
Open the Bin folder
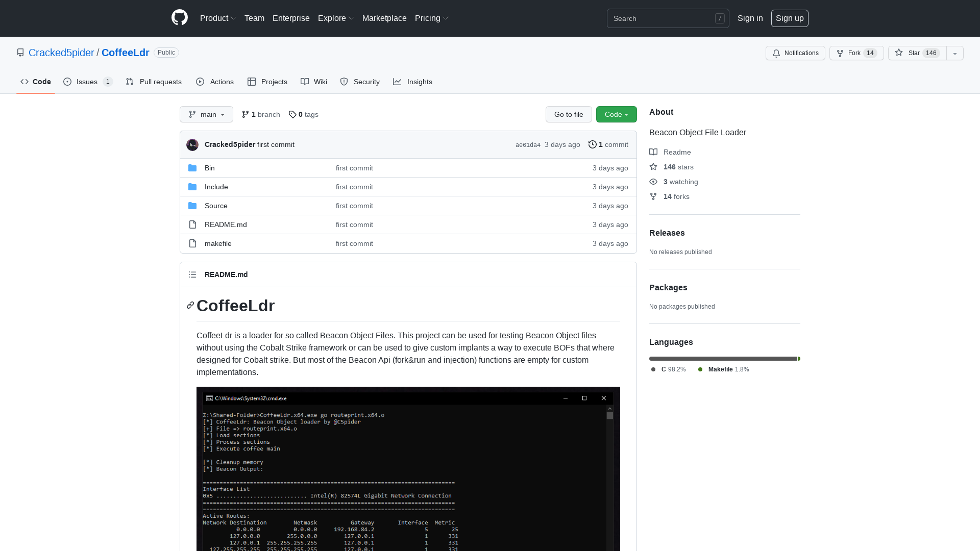coord(209,168)
